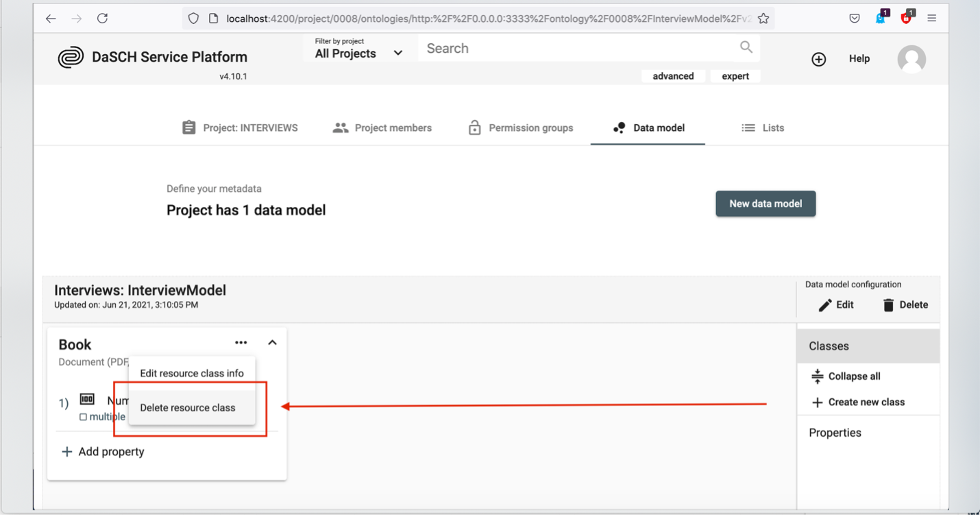Select Edit resource class info
This screenshot has height=517, width=980.
point(192,374)
